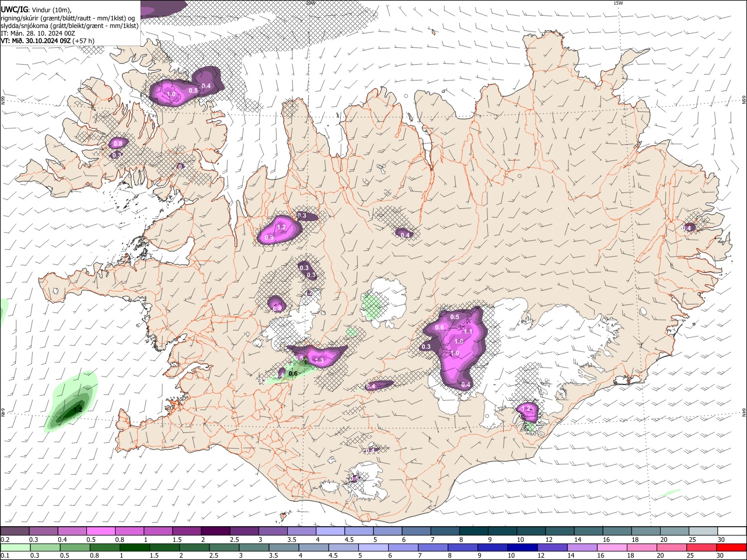
Task: Pick the top-row legend swatch labeled 0.2
Action: 15,531
